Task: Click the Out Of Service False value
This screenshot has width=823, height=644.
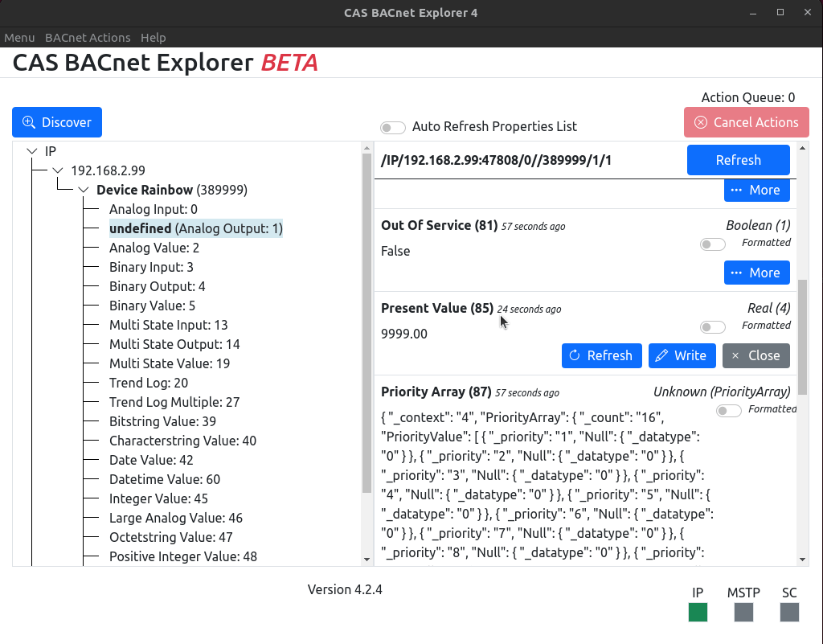Action: [395, 251]
